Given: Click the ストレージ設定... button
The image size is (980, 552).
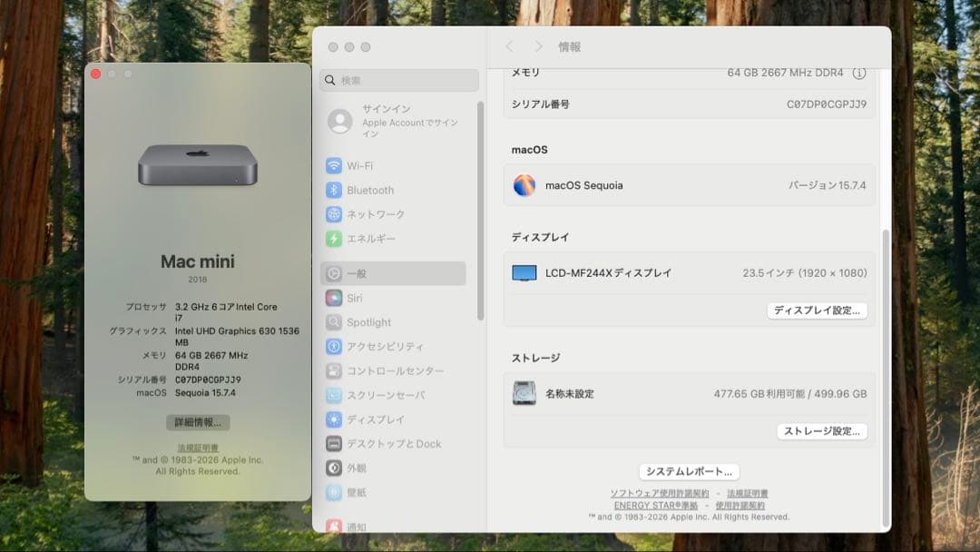Looking at the screenshot, I should pos(822,431).
